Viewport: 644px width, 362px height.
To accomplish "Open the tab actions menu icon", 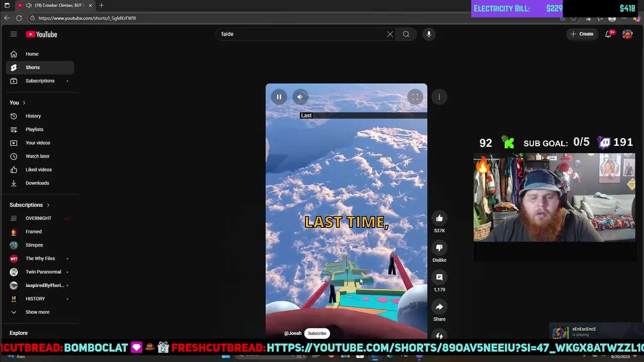I will 7,5.
